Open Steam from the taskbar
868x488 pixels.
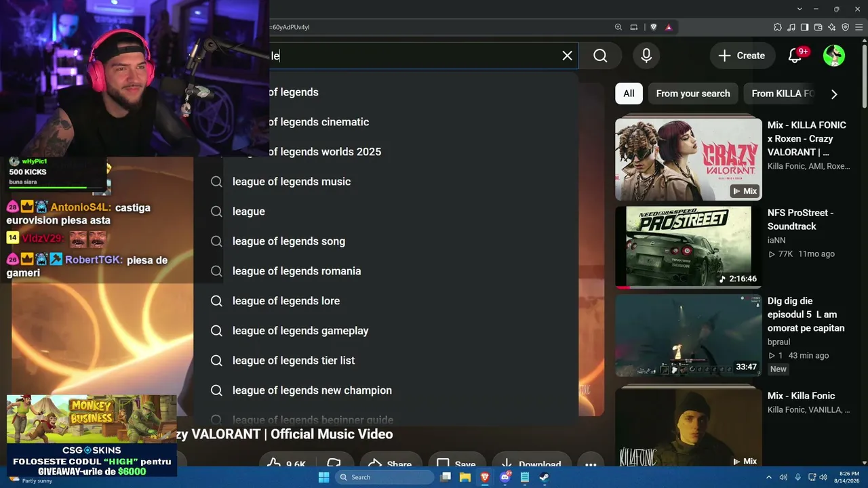pos(545,477)
